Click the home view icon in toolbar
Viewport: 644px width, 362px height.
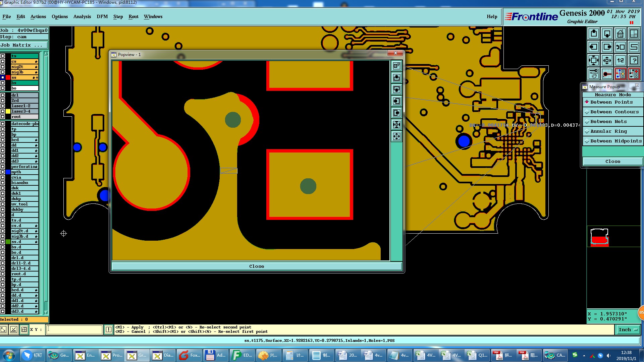[620, 34]
